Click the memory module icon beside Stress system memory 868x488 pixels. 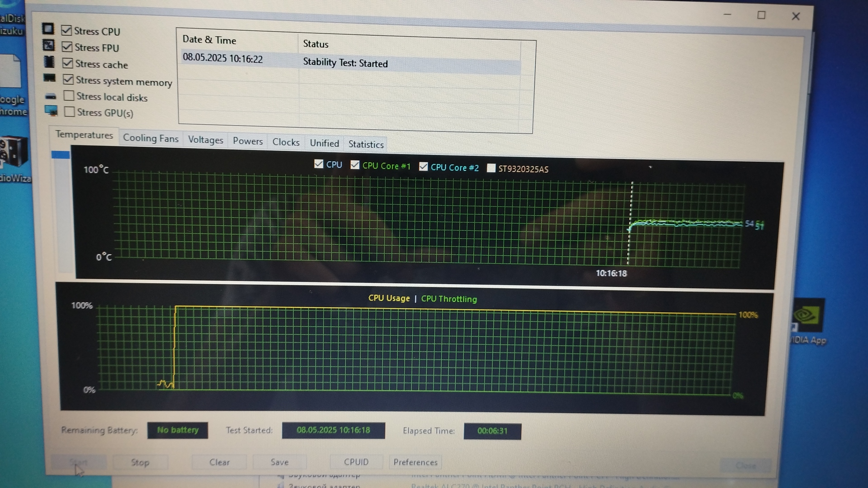point(49,78)
